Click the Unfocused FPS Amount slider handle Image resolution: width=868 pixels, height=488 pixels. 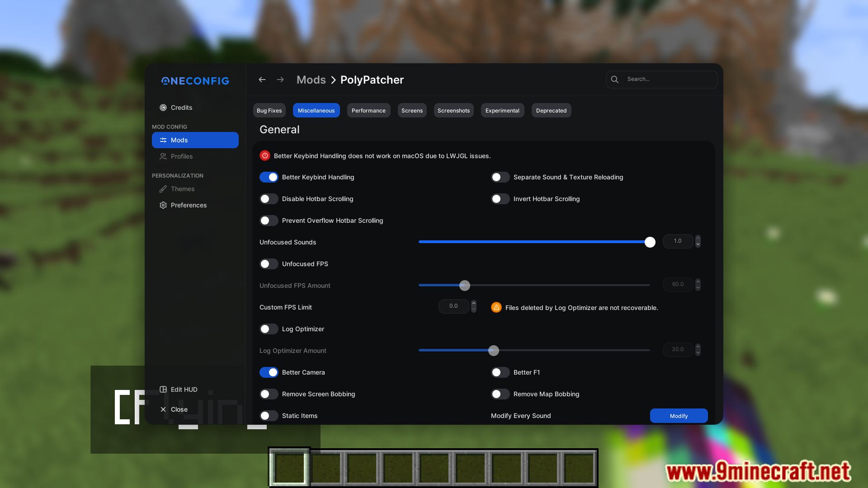465,286
